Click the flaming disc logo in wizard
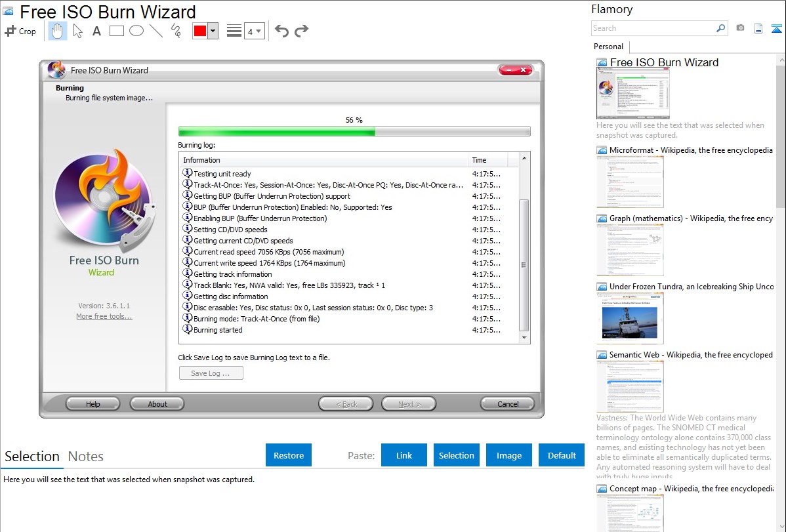786x532 pixels. pos(104,199)
